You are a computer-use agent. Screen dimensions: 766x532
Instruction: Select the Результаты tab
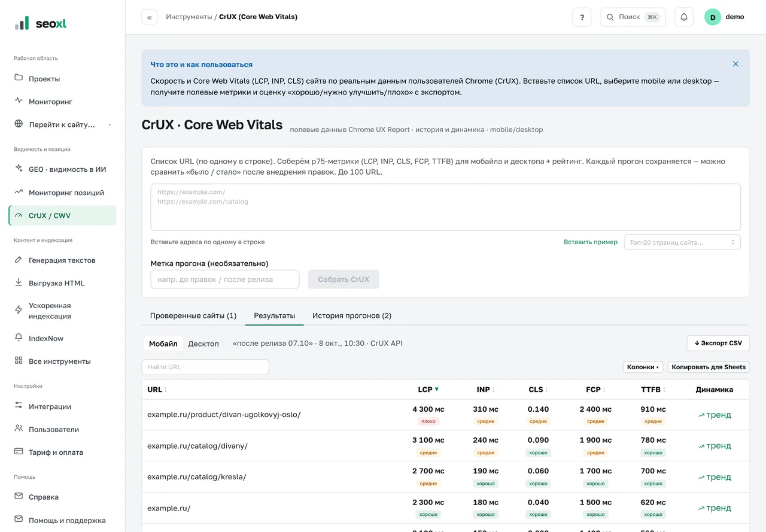click(275, 315)
